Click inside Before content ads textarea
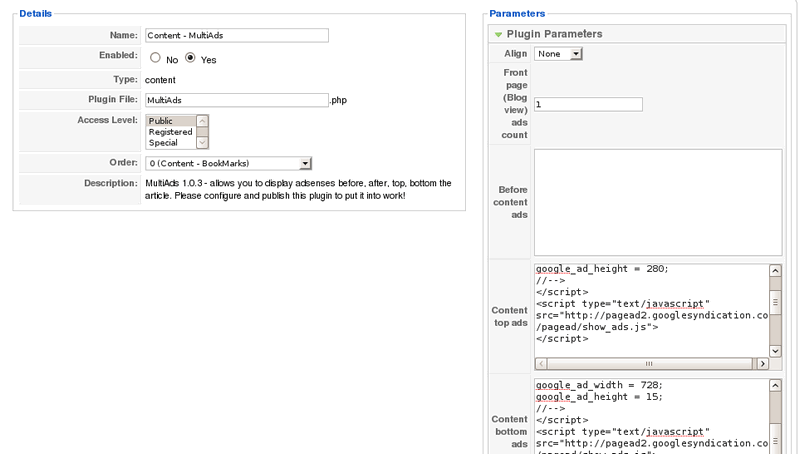Screen dimensions: 800x454 coord(657,202)
